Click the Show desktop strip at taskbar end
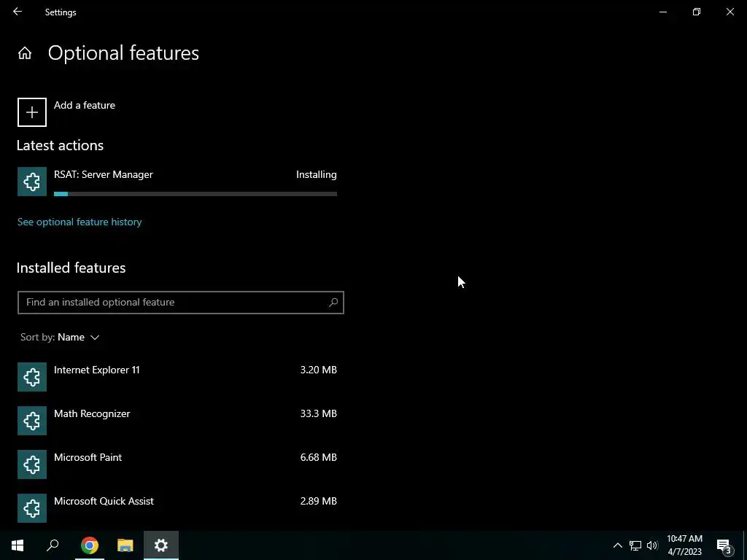 point(745,545)
